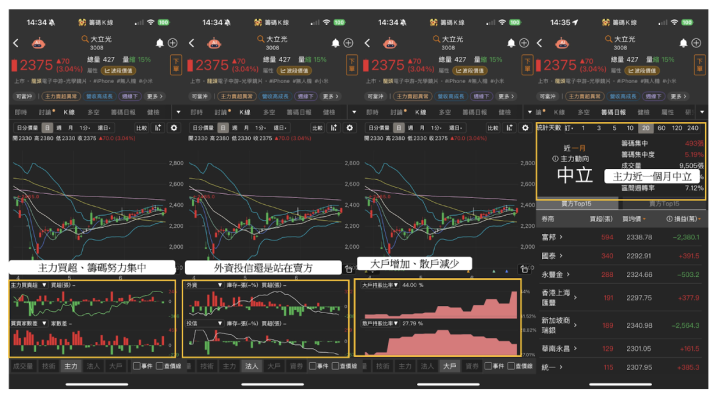Tap the search magnifier beside 大立光 in the 籌碼日報 screen
The width and height of the screenshot is (720, 403).
[x=608, y=39]
